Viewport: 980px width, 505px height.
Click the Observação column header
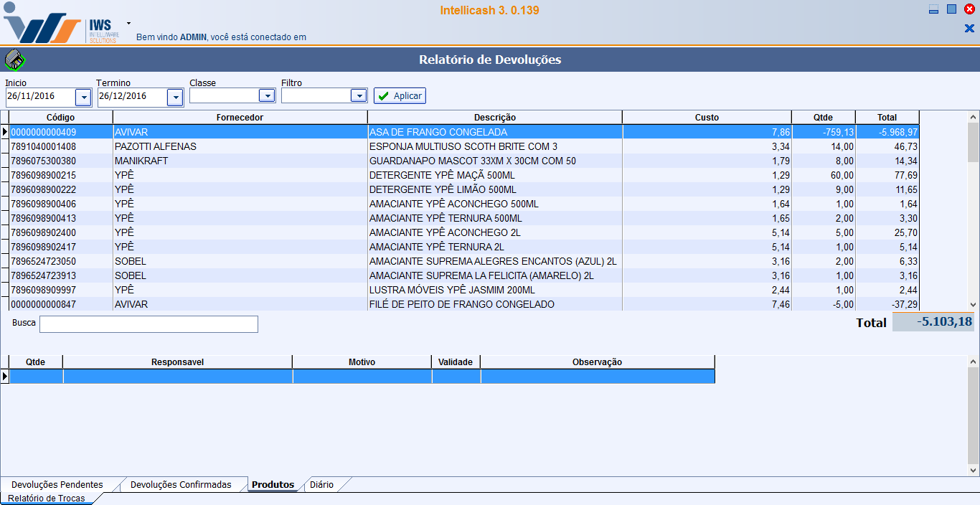pyautogui.click(x=597, y=362)
